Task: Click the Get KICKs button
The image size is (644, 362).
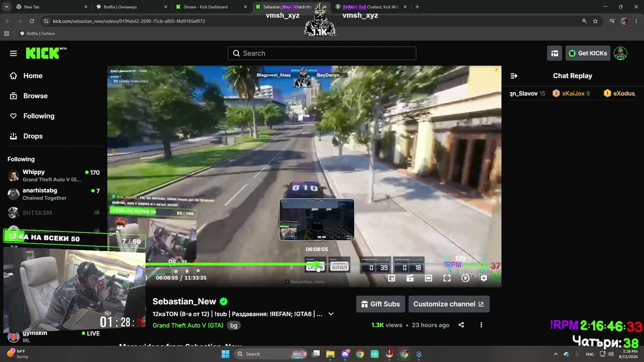Action: 588,53
